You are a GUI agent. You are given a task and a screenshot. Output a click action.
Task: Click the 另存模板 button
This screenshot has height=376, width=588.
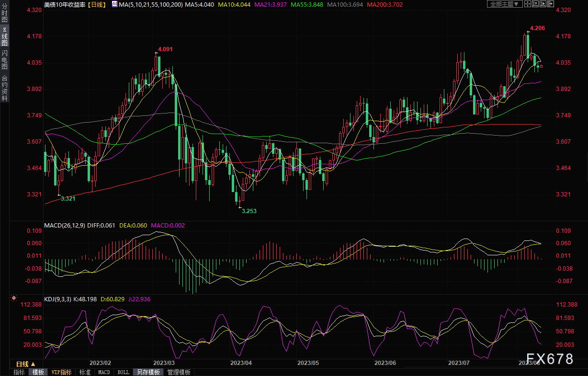(x=148, y=372)
